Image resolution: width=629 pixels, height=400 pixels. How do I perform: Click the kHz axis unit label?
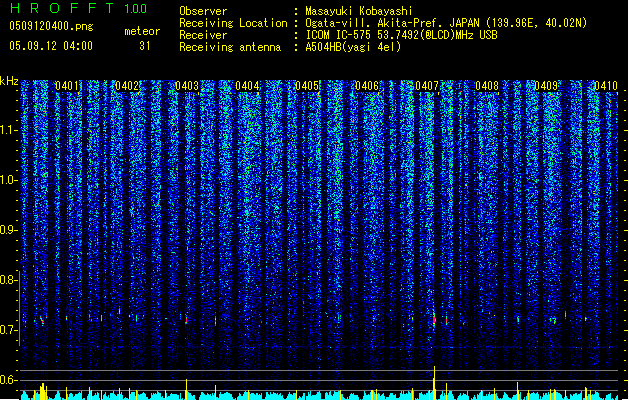point(9,81)
